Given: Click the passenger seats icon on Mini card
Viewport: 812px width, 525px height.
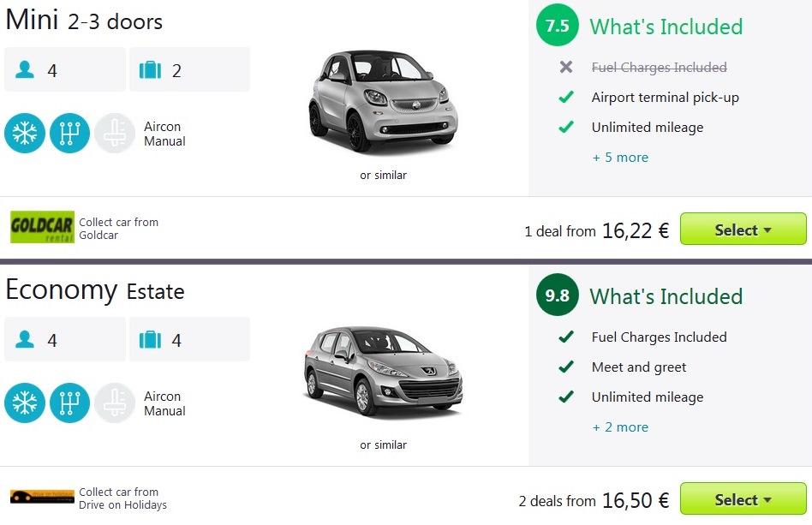Looking at the screenshot, I should pos(25,70).
